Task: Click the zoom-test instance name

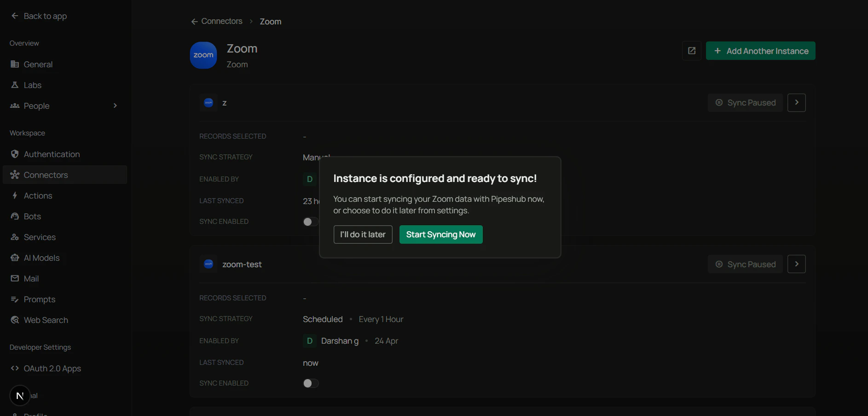Action: (242, 264)
